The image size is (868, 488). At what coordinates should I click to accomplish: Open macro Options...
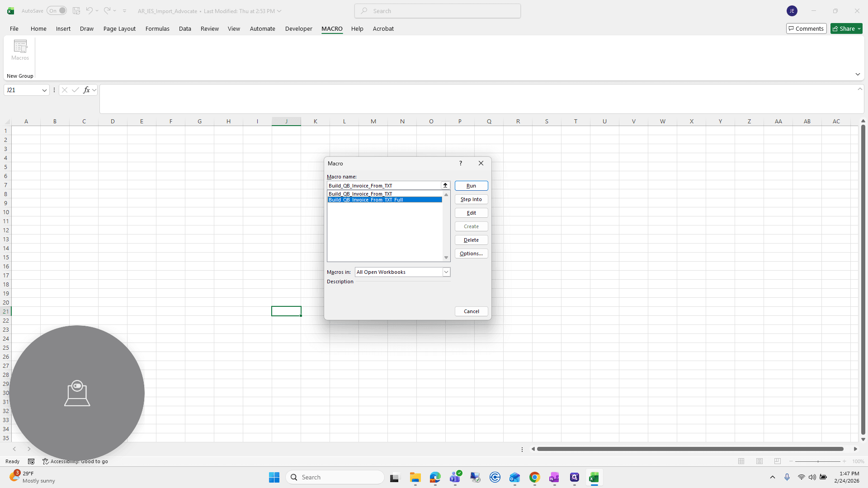[471, 253]
